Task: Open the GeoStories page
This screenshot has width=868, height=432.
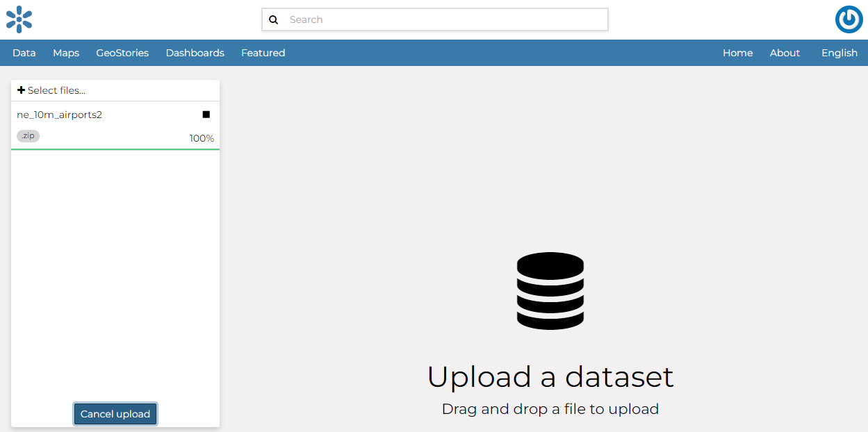Action: pyautogui.click(x=122, y=53)
